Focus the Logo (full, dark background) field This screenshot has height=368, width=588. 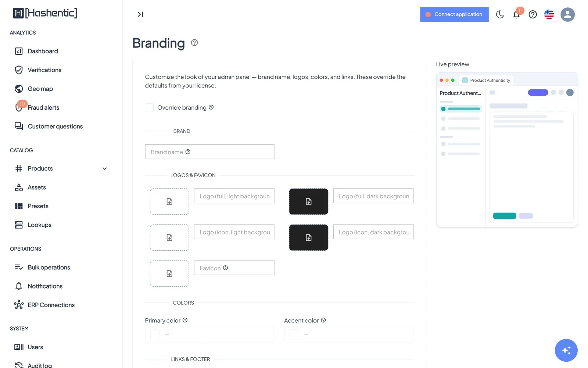373,196
